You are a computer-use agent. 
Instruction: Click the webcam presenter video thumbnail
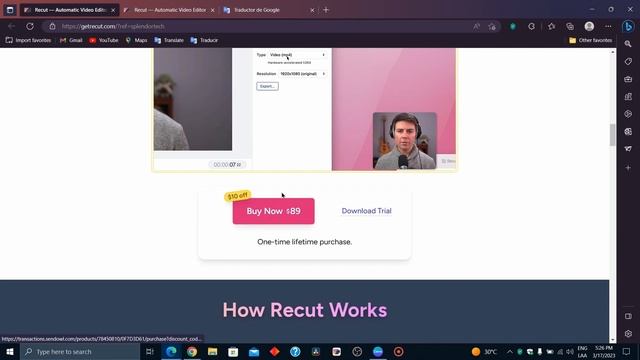click(404, 140)
